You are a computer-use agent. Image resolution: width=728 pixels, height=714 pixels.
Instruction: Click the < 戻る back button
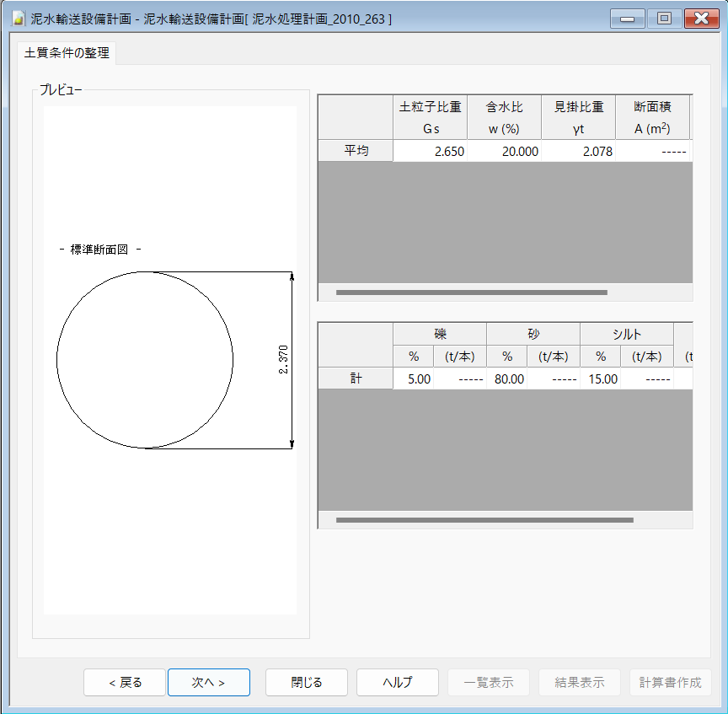(x=125, y=683)
